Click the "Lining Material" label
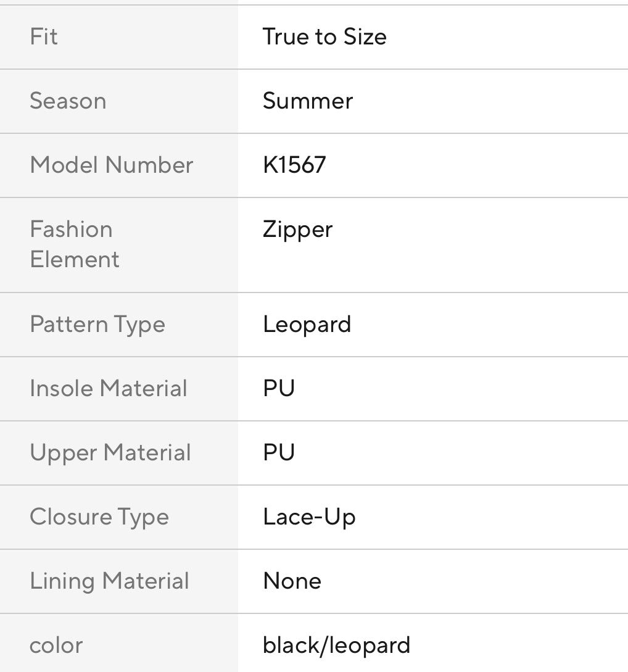Viewport: 628px width, 672px height. [109, 581]
